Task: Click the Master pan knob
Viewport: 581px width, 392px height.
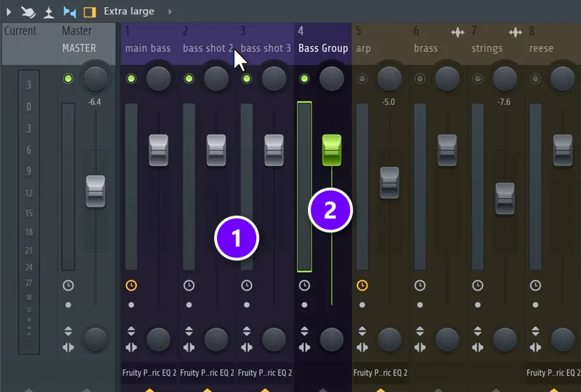Action: [95, 78]
